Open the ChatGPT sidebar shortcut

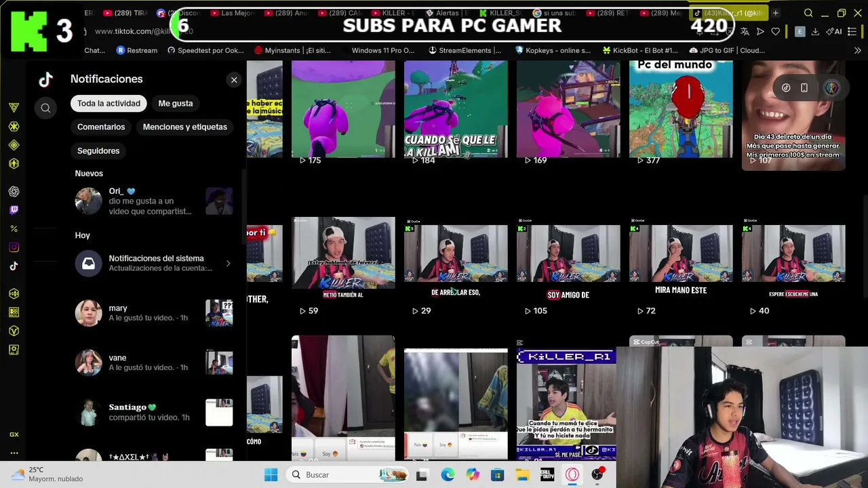click(14, 192)
